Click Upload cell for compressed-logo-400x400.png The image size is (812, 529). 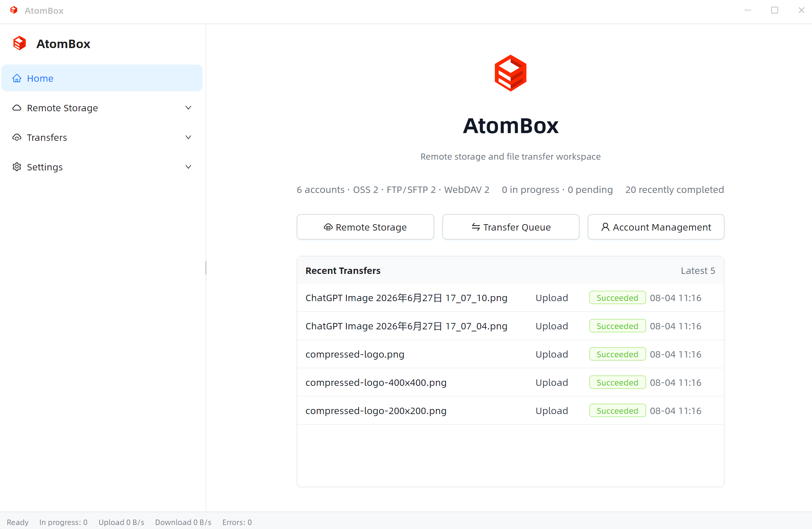tap(552, 382)
